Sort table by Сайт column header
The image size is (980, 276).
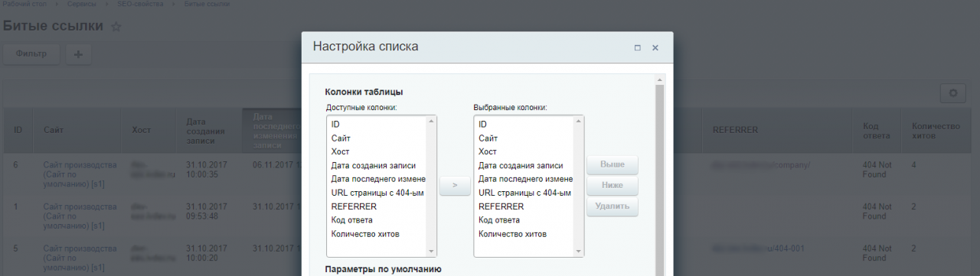coord(77,130)
